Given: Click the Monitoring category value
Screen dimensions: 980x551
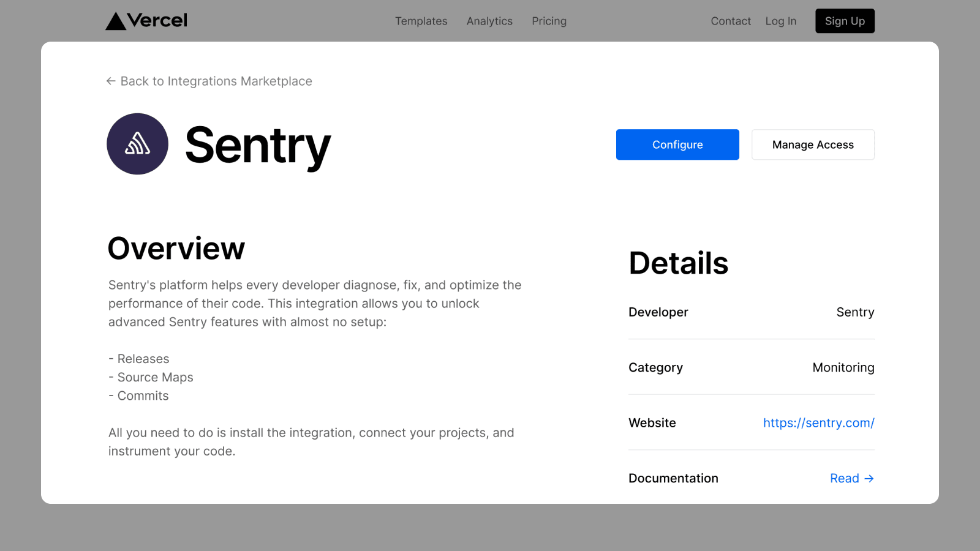Looking at the screenshot, I should [843, 367].
